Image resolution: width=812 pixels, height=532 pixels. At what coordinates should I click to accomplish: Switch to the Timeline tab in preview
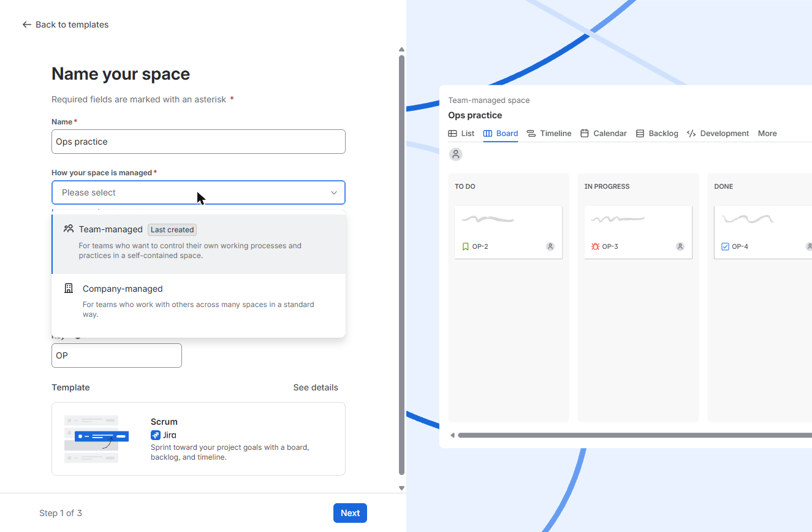[x=549, y=134]
